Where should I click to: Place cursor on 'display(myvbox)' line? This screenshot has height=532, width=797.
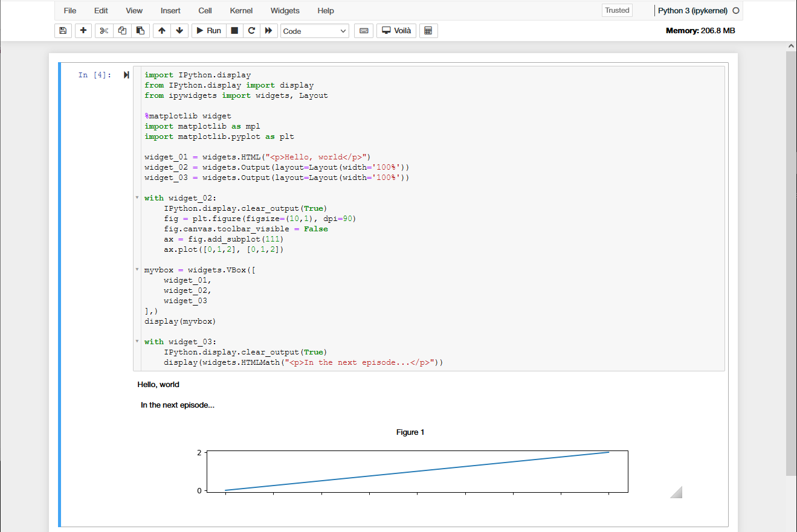pos(180,321)
